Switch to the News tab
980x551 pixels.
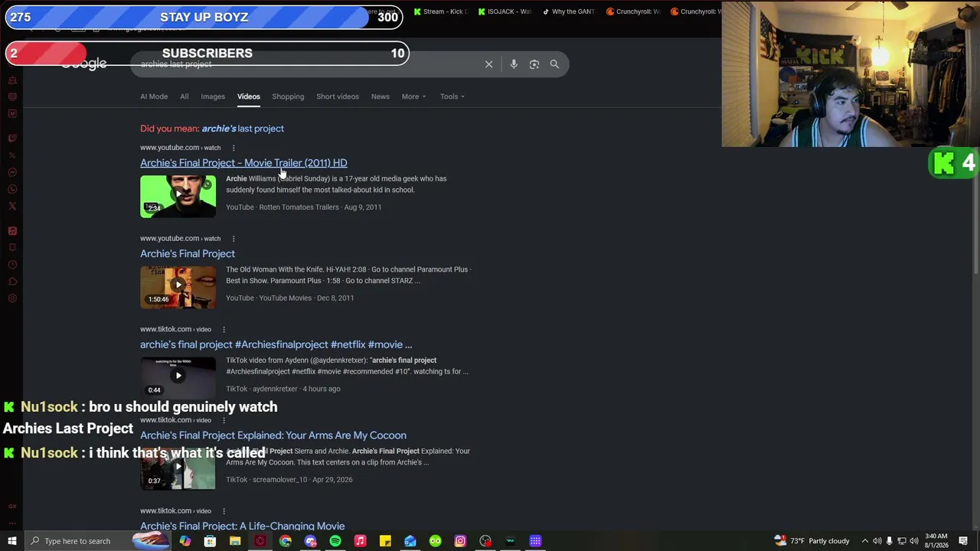point(381,96)
